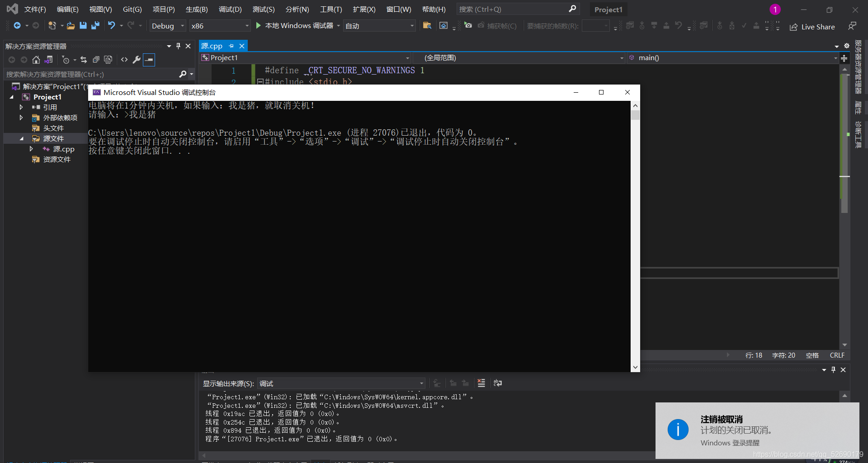Click clear all output icon
The image size is (868, 463).
point(481,383)
